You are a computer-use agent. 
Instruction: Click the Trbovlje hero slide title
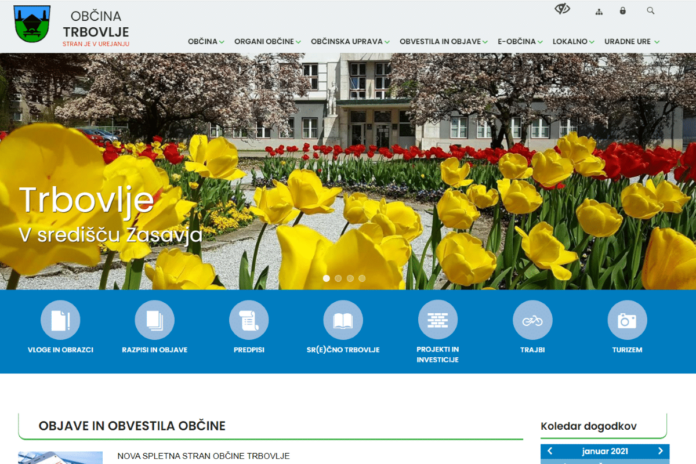(87, 200)
